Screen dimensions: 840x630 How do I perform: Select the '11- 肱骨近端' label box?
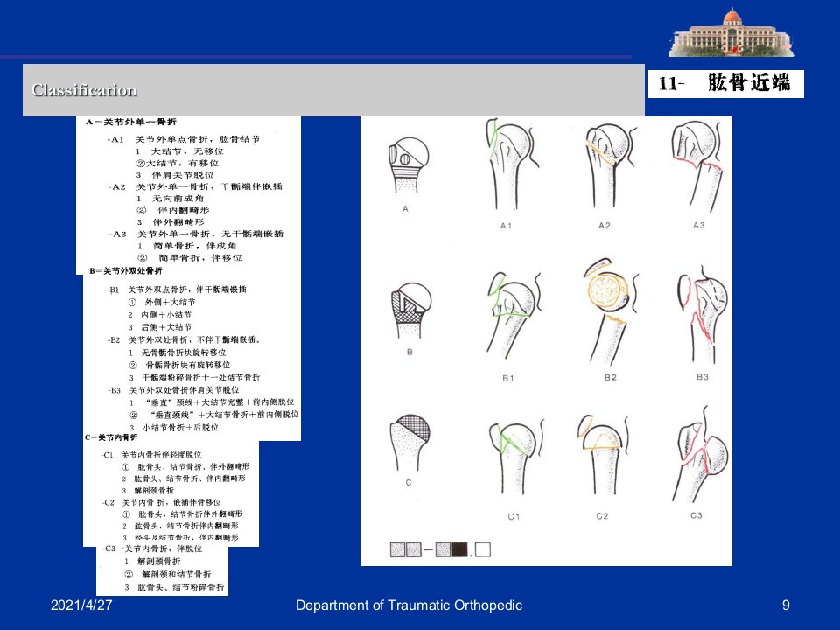725,84
